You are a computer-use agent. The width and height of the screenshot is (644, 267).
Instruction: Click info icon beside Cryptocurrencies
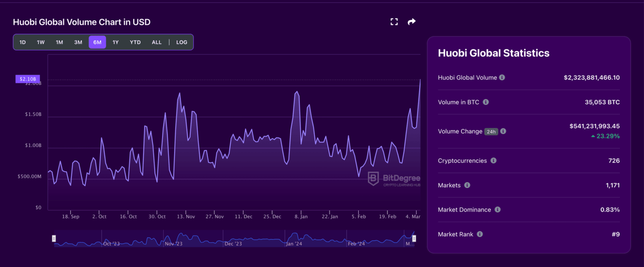[x=494, y=161]
